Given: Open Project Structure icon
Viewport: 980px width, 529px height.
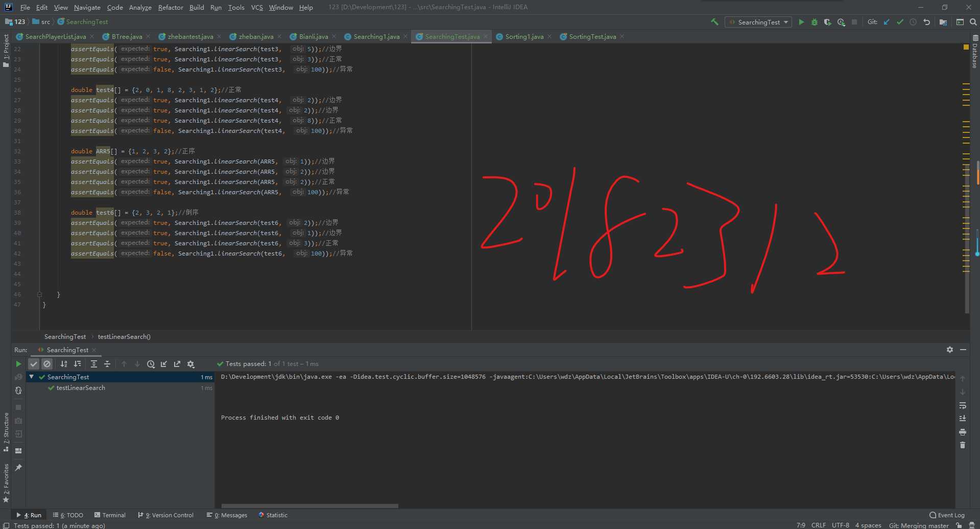Looking at the screenshot, I should pyautogui.click(x=943, y=22).
